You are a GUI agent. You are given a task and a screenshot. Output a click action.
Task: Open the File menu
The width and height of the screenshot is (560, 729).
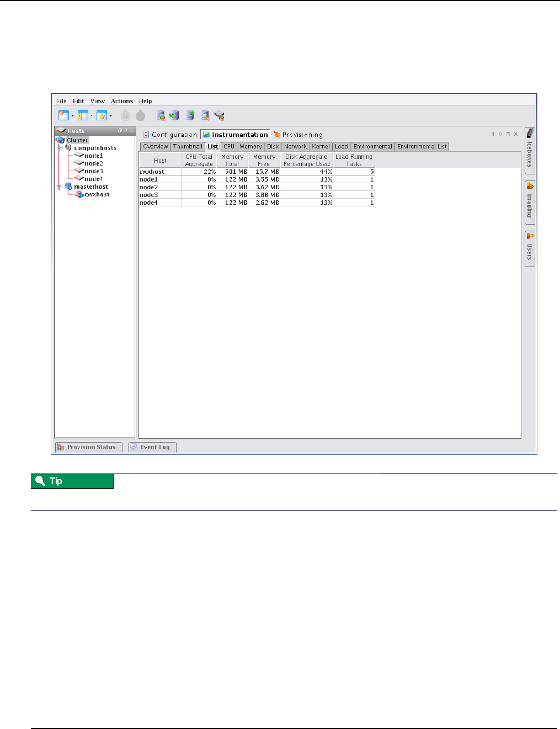[x=61, y=101]
